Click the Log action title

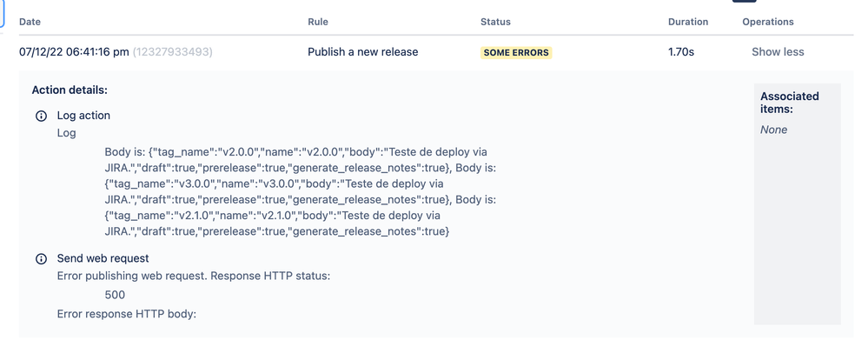click(83, 116)
